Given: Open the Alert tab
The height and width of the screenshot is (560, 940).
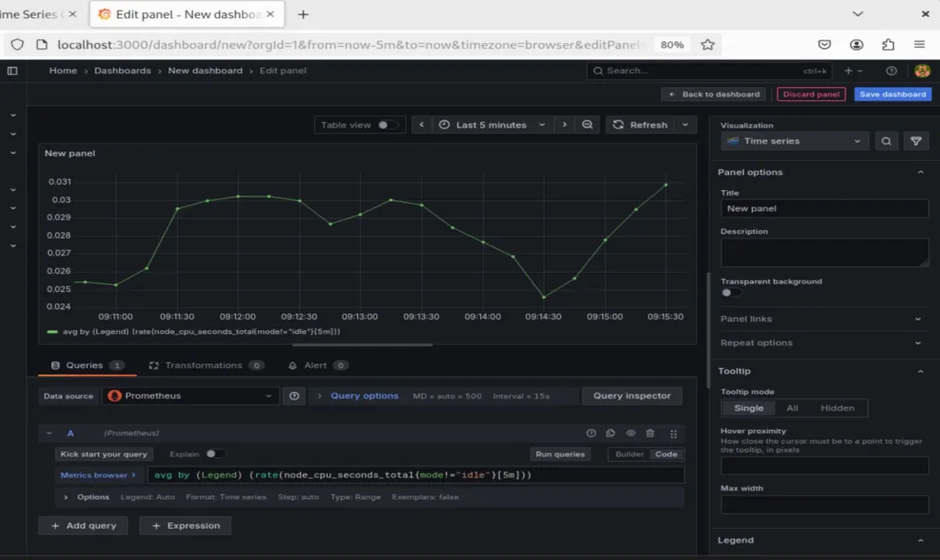Looking at the screenshot, I should [315, 365].
